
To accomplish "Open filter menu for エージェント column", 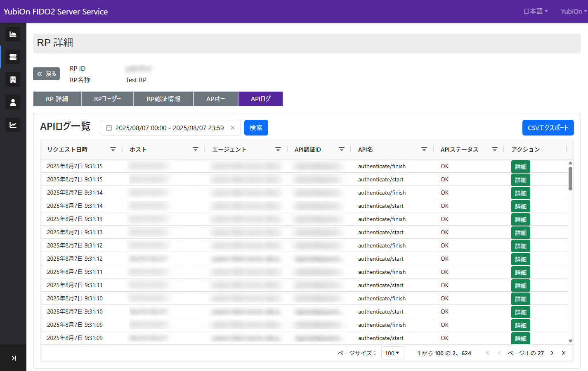I will pos(278,149).
